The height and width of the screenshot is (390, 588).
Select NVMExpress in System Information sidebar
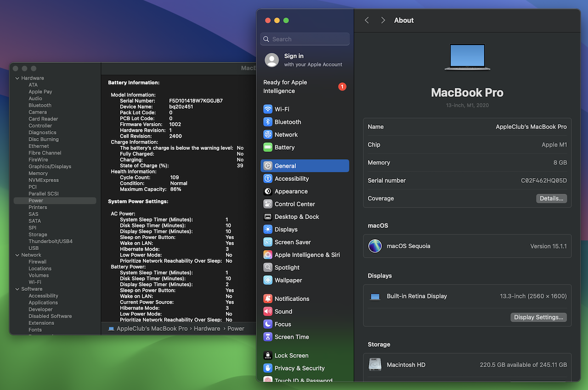tap(44, 180)
